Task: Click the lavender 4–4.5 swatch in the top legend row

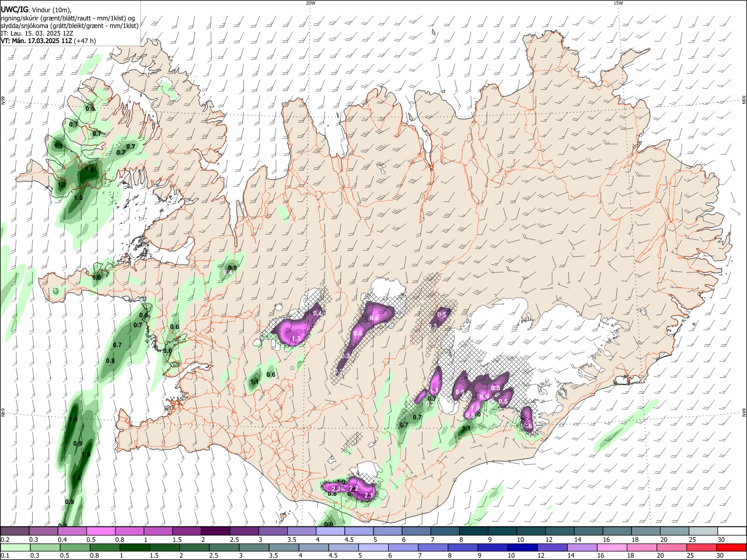Action: (330, 531)
